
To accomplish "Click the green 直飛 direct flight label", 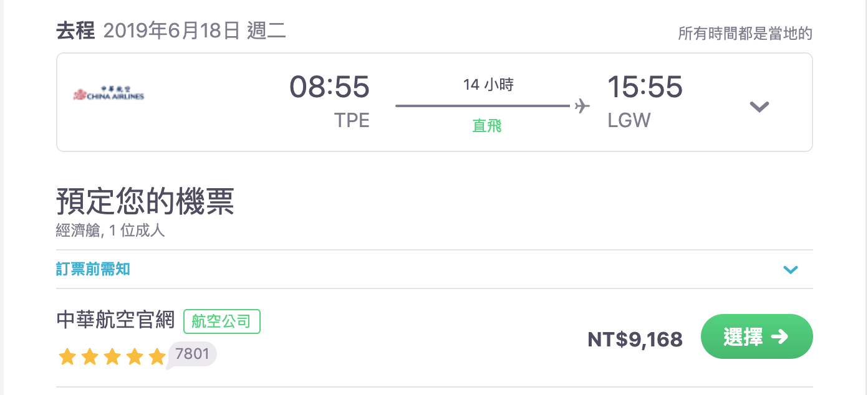I will (x=487, y=126).
